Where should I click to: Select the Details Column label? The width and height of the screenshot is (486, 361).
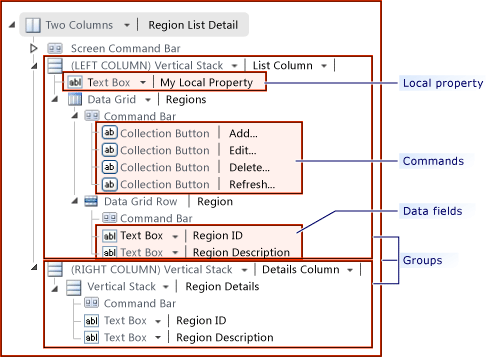[301, 270]
